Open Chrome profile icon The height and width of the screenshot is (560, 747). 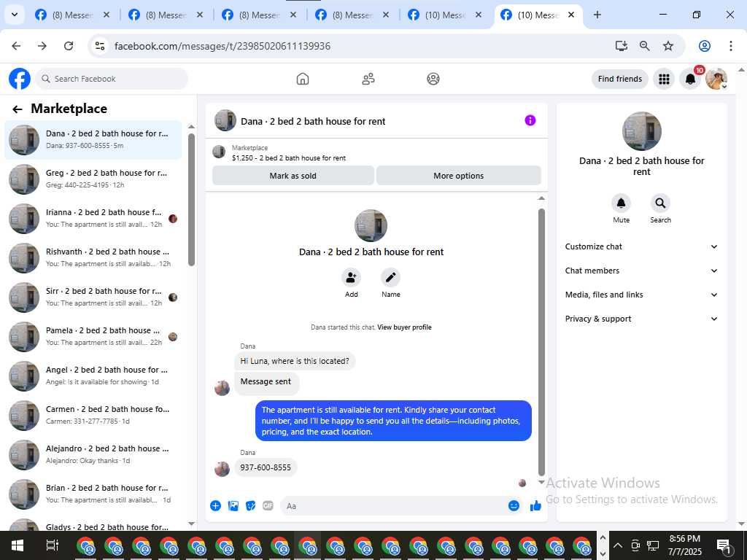(x=705, y=46)
